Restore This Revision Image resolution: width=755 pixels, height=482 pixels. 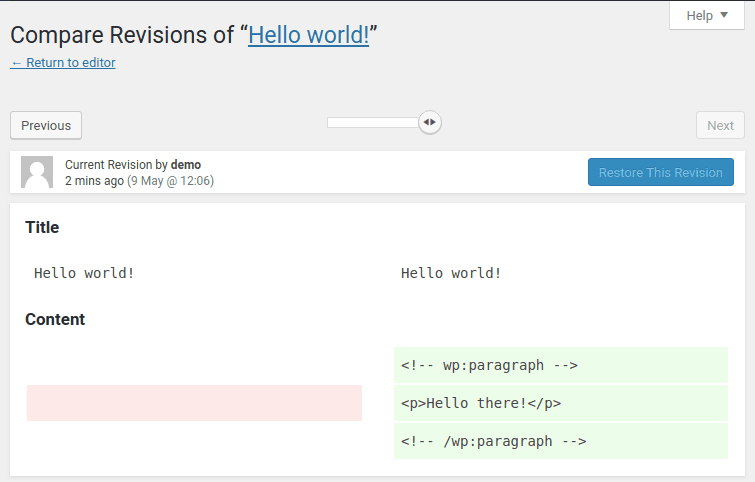click(660, 172)
